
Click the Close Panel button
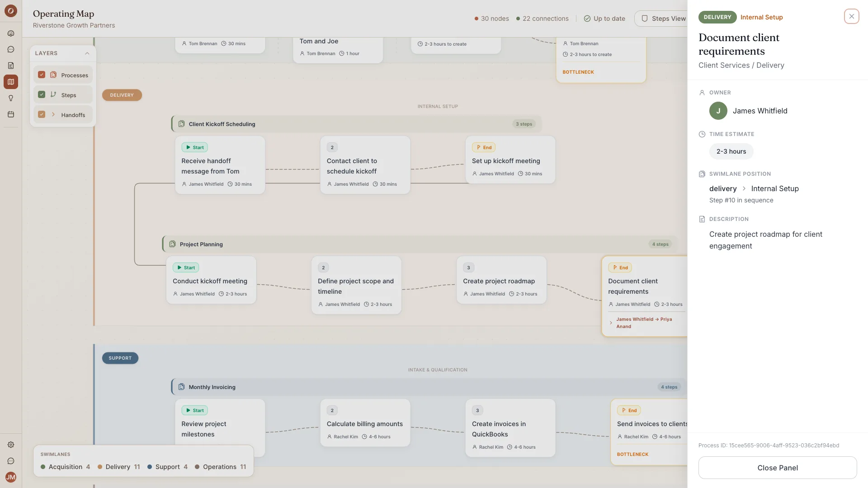pyautogui.click(x=778, y=468)
